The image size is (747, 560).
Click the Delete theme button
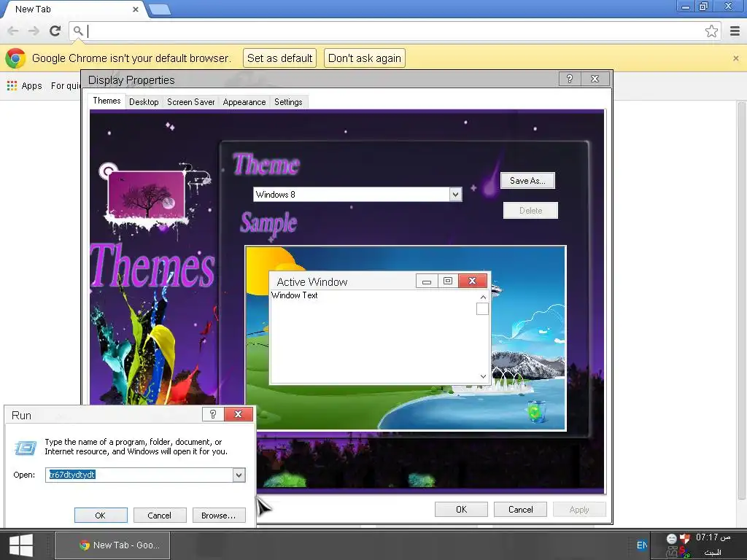pos(530,211)
